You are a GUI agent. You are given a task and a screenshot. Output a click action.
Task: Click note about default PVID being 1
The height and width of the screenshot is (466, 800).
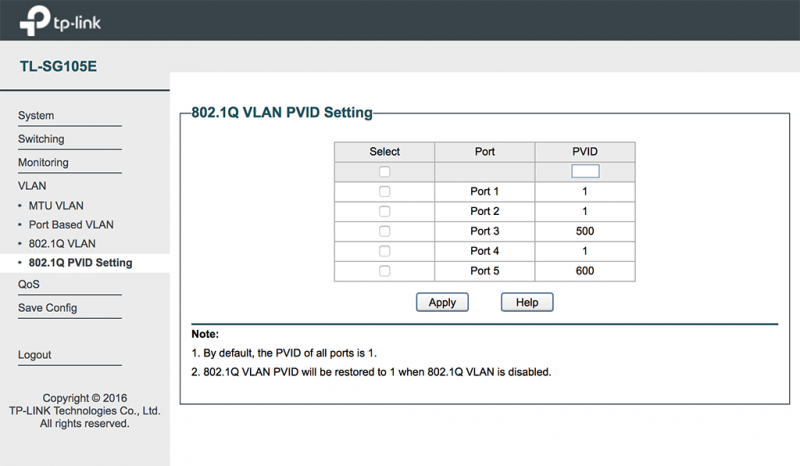tap(284, 353)
